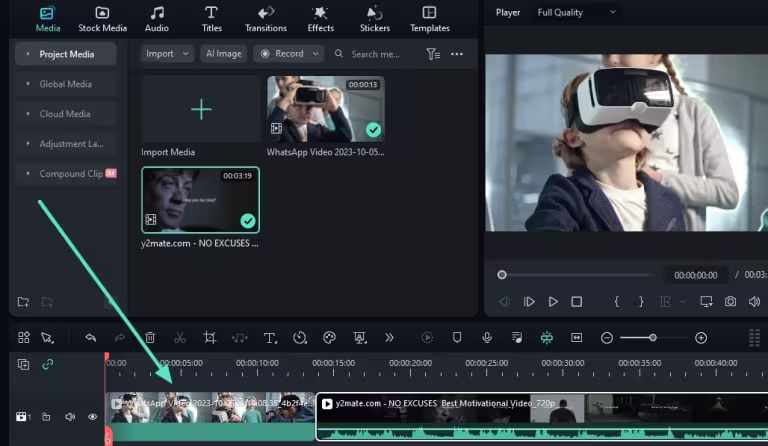The height and width of the screenshot is (446, 768).
Task: Select the WhatsApp Video thumbnail
Action: [x=326, y=109]
